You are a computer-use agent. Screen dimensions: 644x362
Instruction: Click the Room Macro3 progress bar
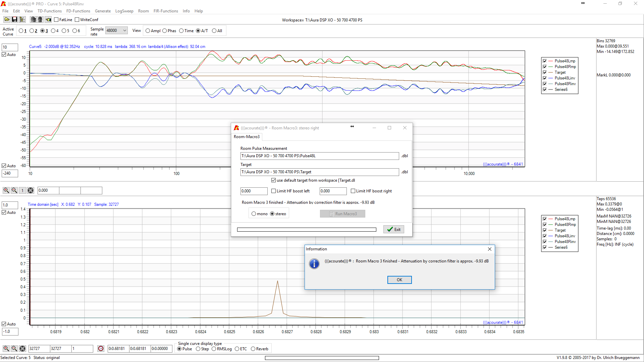click(x=307, y=230)
